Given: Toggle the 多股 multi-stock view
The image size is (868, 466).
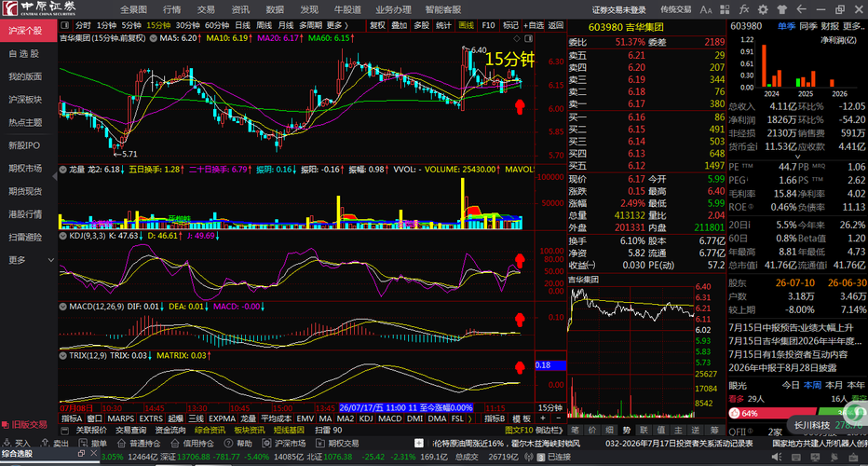Looking at the screenshot, I should point(421,25).
